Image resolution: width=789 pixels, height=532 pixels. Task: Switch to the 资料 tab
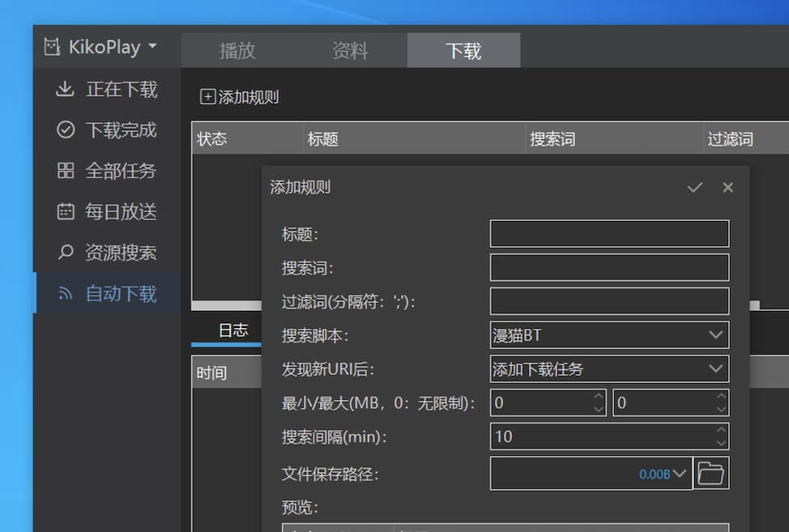point(350,51)
